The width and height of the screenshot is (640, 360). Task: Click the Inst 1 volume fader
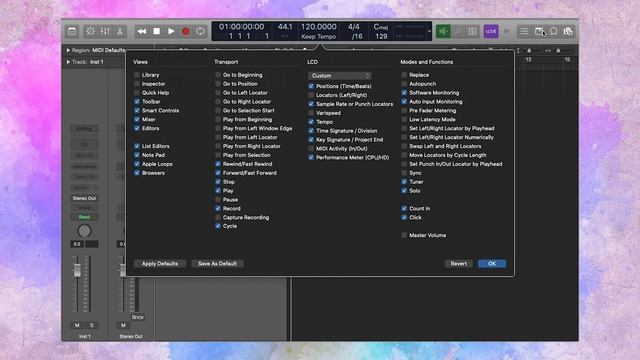(77, 271)
